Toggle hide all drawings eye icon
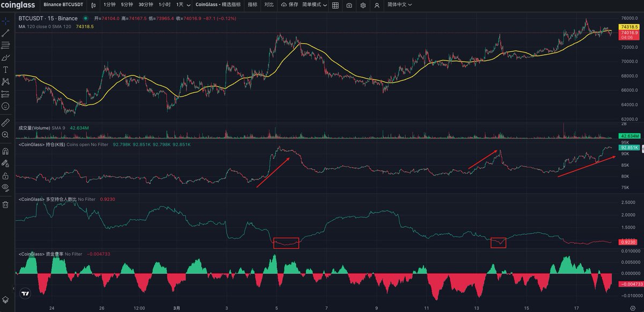 tap(5, 188)
